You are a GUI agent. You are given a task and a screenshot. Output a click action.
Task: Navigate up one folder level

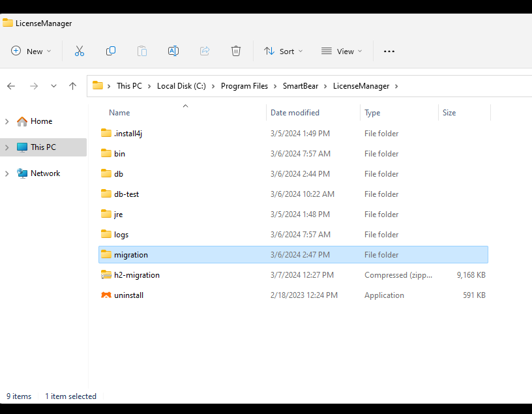(x=72, y=85)
